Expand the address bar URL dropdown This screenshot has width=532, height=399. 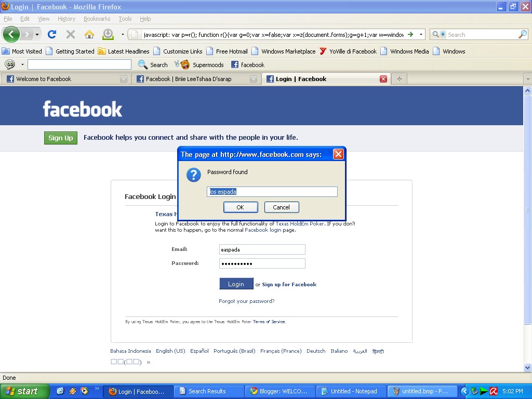[x=421, y=34]
